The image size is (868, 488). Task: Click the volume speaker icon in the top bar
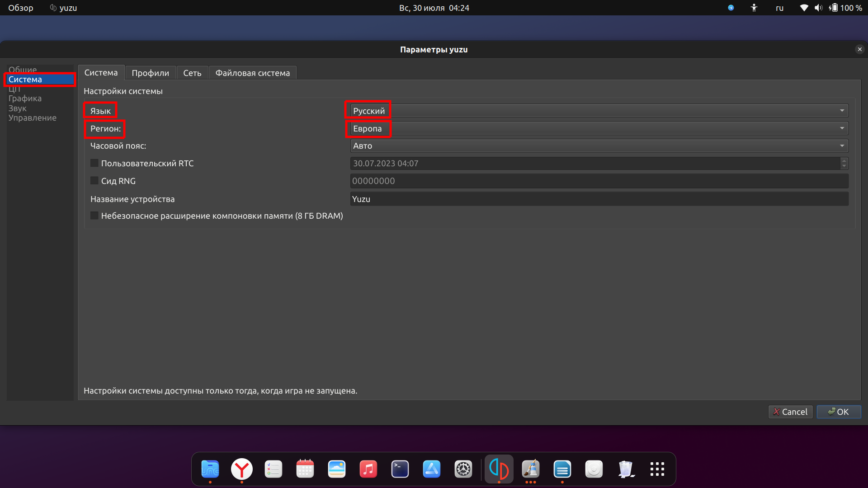click(818, 8)
